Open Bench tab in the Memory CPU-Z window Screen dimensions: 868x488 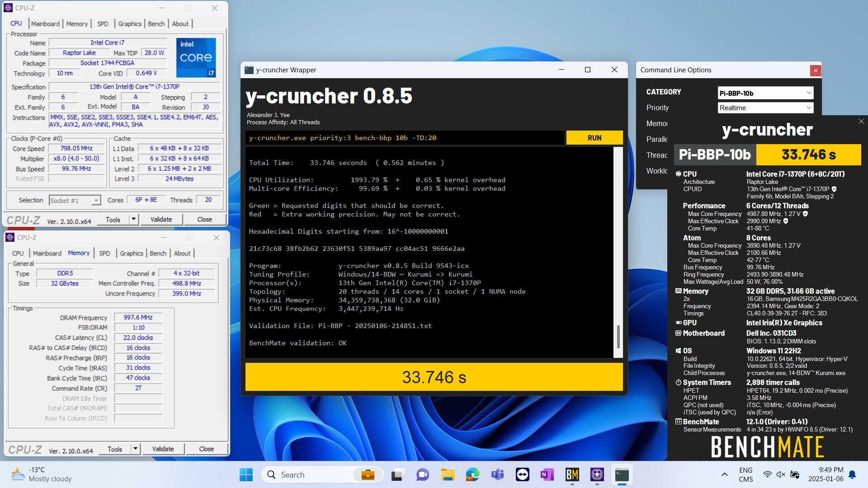[158, 253]
